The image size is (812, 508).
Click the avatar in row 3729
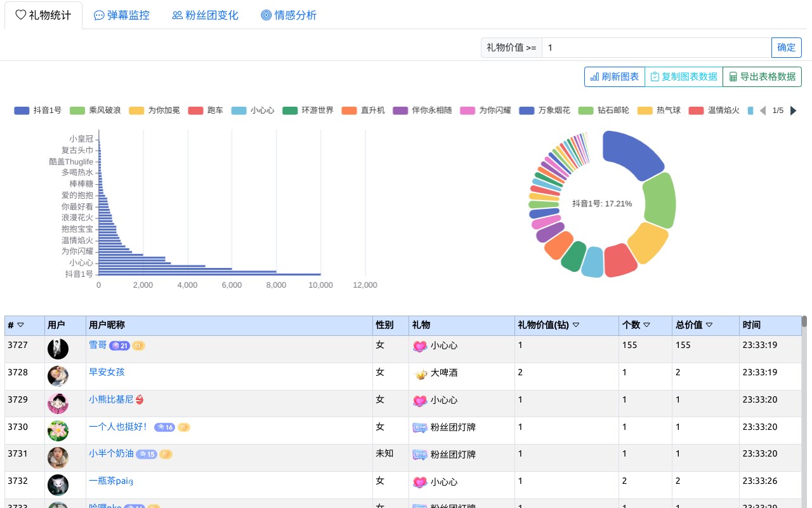click(58, 404)
